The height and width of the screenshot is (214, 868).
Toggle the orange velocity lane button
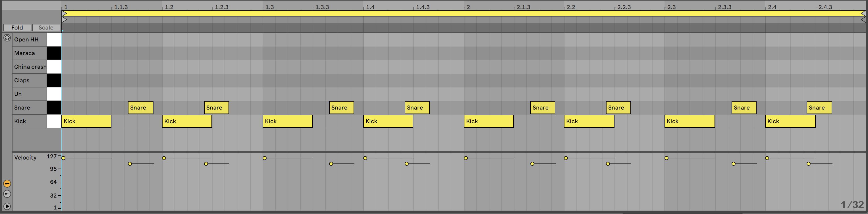[7, 184]
